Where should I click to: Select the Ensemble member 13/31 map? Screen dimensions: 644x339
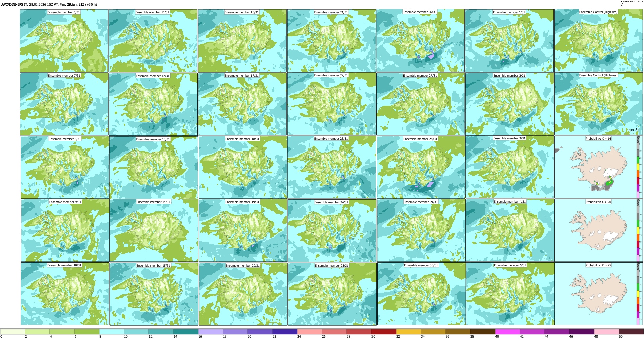pyautogui.click(x=154, y=167)
